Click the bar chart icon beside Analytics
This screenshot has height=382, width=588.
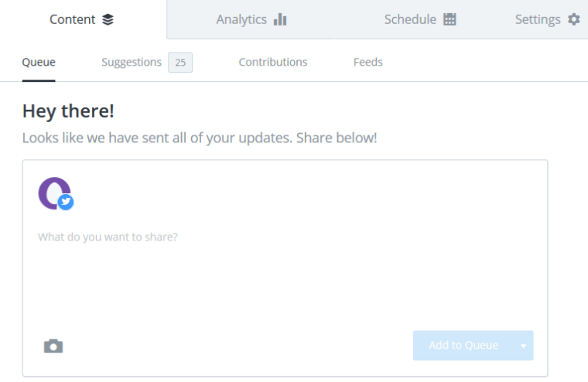click(x=280, y=19)
